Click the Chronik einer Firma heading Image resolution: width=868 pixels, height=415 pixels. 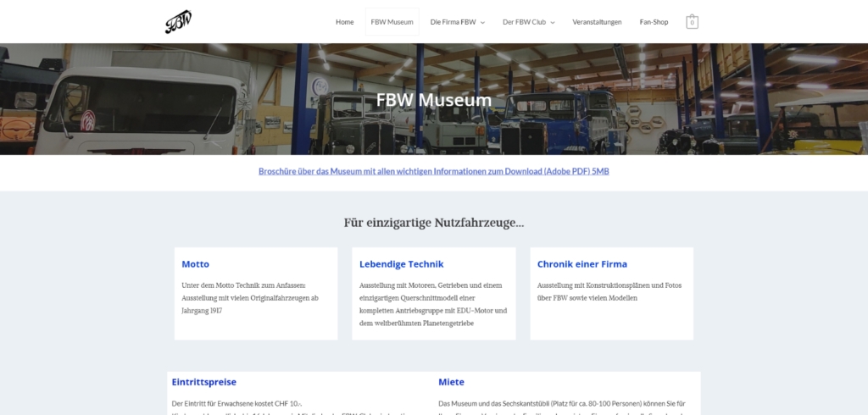(581, 264)
